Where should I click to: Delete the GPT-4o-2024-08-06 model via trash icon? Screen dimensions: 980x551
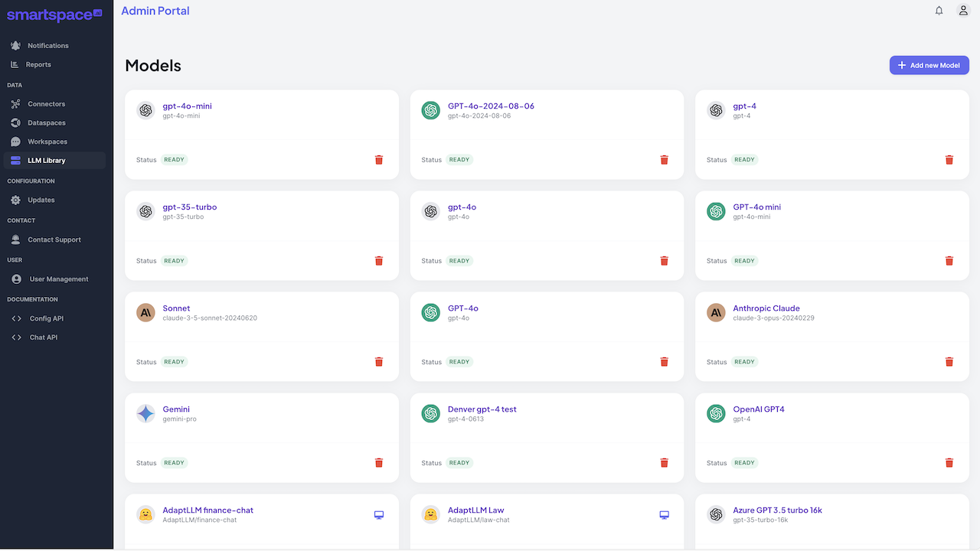tap(665, 160)
